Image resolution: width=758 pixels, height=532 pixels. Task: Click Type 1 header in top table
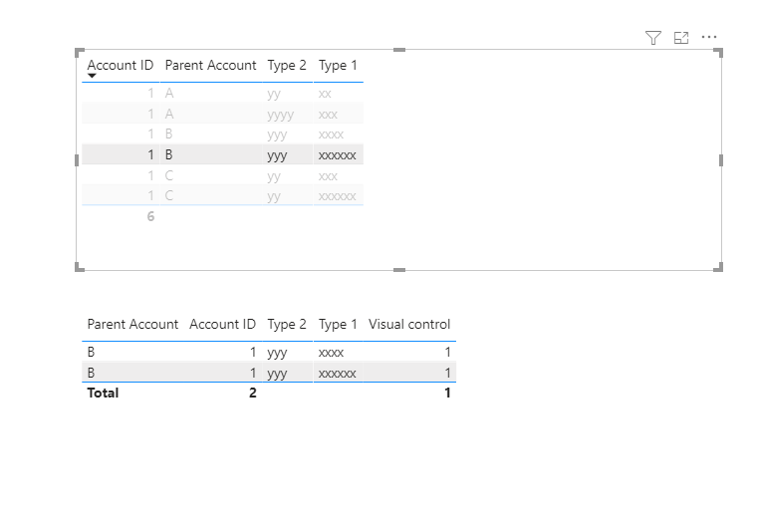[338, 66]
